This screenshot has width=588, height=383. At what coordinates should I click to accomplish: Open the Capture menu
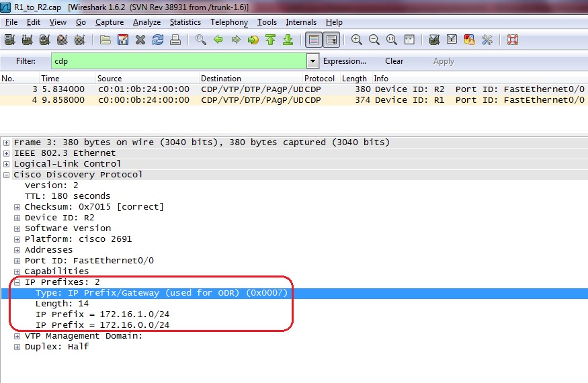[x=109, y=22]
